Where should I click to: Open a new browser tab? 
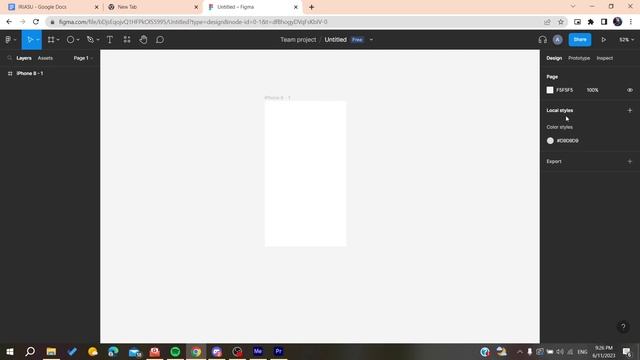pos(311,7)
